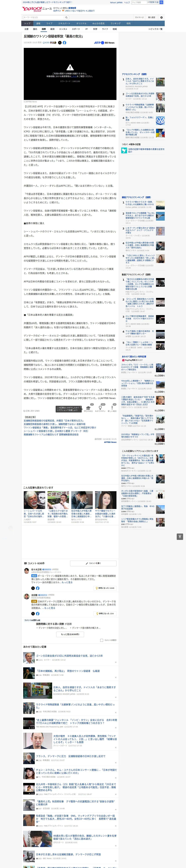The width and height of the screenshot is (186, 868).
Task: Click the web search magnifier button at top
Action: tap(161, 2)
